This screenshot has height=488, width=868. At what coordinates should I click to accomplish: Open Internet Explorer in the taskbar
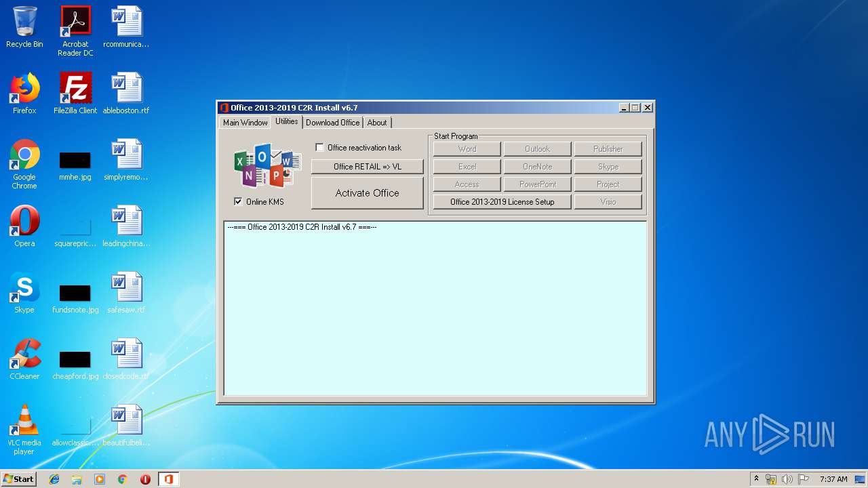(x=54, y=479)
